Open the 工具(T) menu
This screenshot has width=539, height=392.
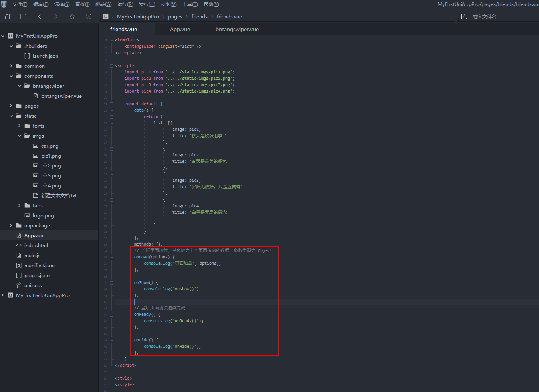point(190,4)
